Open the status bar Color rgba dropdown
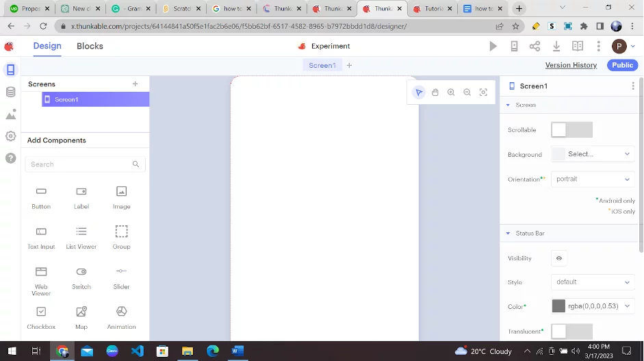This screenshot has height=361, width=644. pyautogui.click(x=593, y=306)
